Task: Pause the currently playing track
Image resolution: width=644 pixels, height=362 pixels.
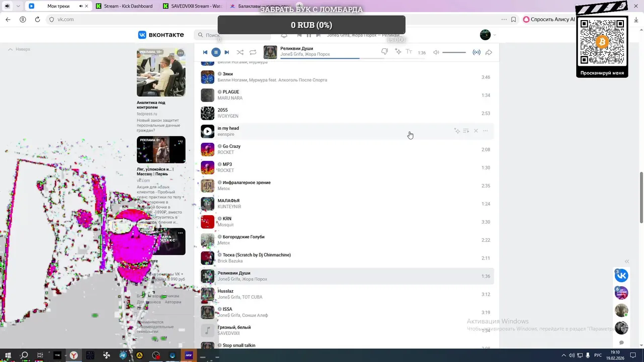Action: point(216,52)
